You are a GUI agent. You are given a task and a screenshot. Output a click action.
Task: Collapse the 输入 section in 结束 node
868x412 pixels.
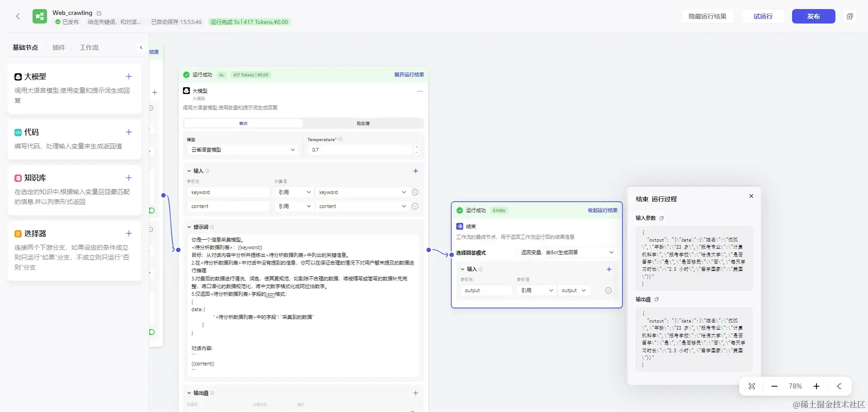tap(462, 269)
